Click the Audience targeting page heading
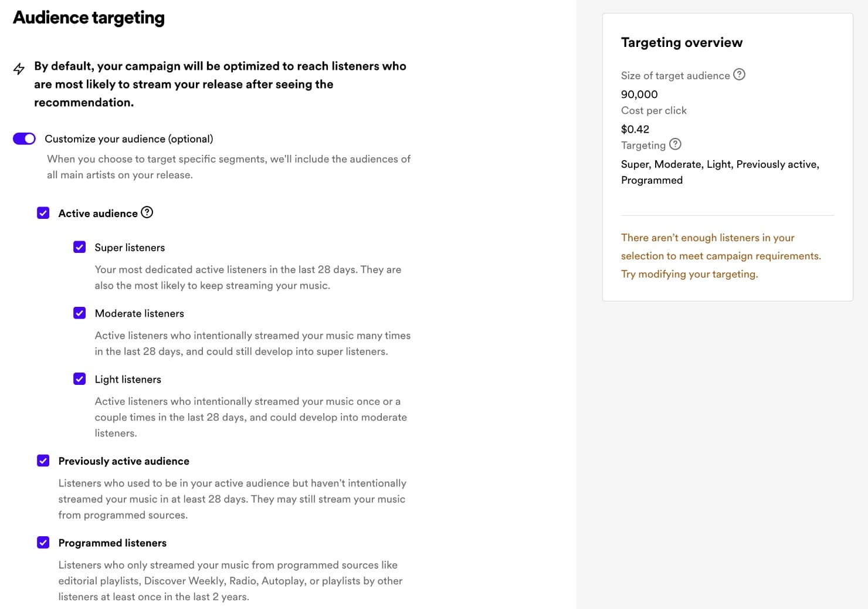The height and width of the screenshot is (609, 868). coord(89,18)
